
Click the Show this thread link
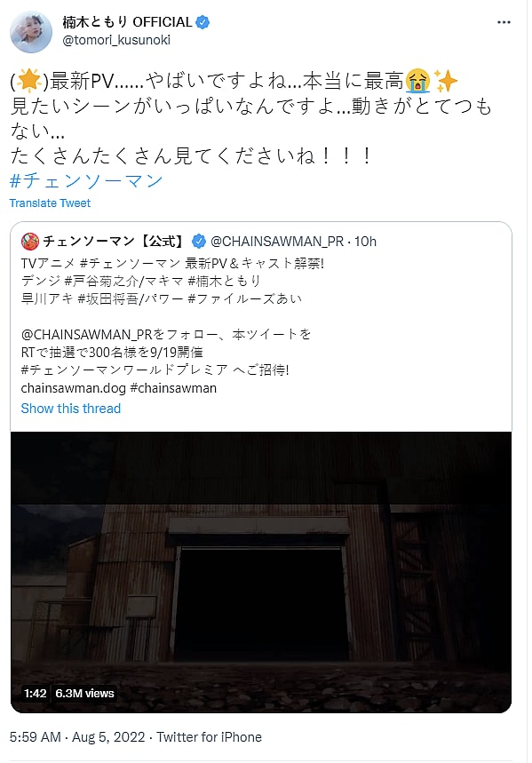[70, 409]
